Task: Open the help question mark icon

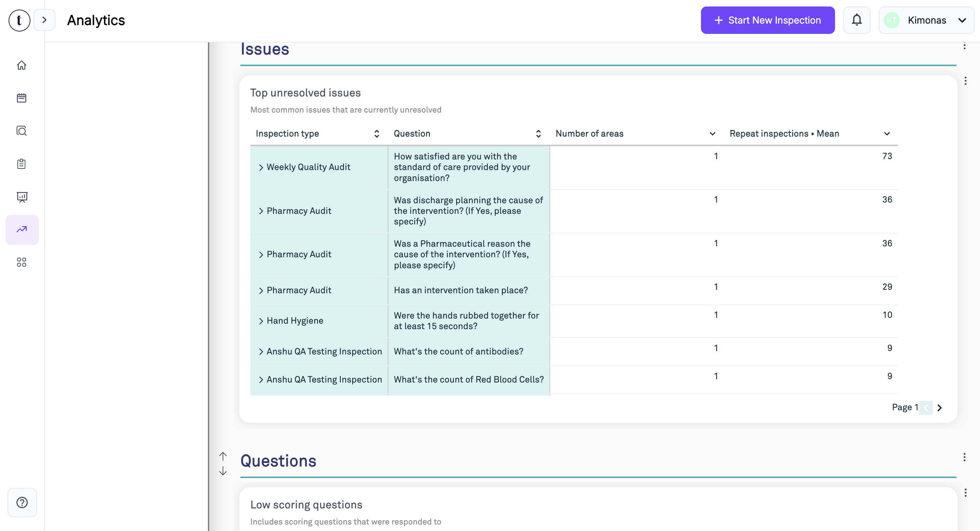Action: point(22,503)
